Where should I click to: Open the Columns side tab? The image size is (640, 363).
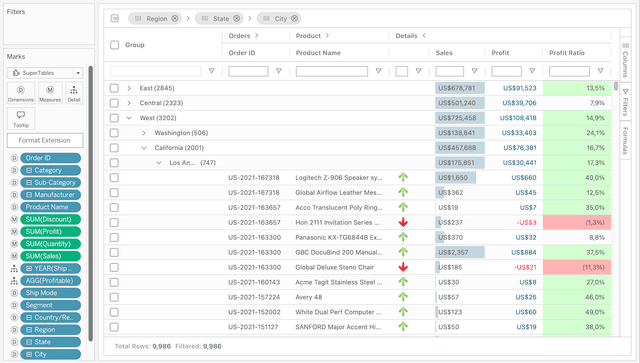(625, 60)
